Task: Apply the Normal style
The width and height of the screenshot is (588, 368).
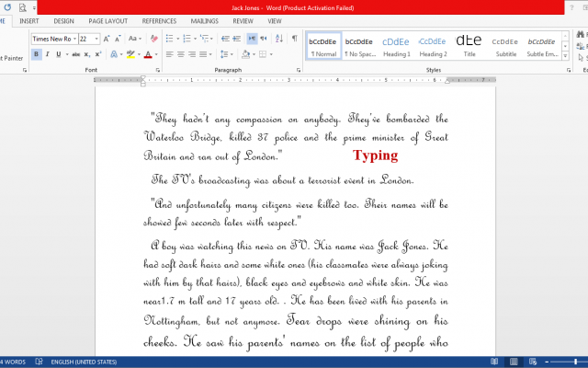Action: pos(323,46)
